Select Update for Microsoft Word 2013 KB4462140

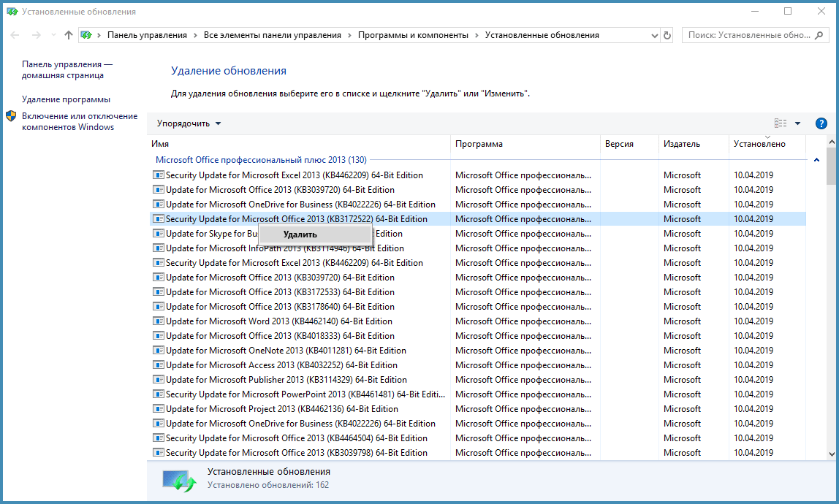pyautogui.click(x=278, y=321)
